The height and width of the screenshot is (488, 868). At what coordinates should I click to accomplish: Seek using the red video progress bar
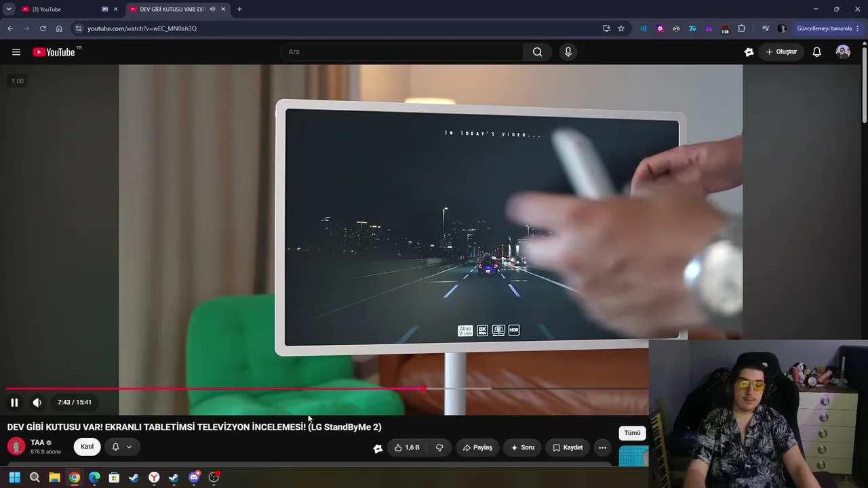point(327,389)
